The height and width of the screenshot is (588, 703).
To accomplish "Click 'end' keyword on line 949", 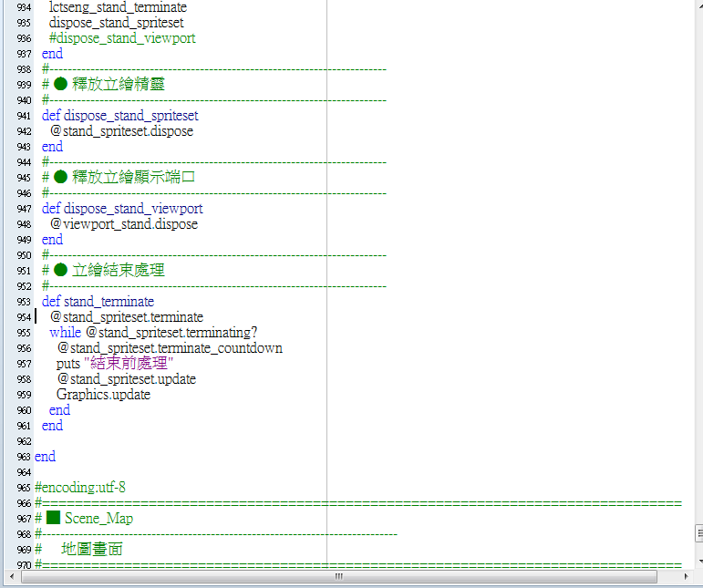I will coord(52,240).
